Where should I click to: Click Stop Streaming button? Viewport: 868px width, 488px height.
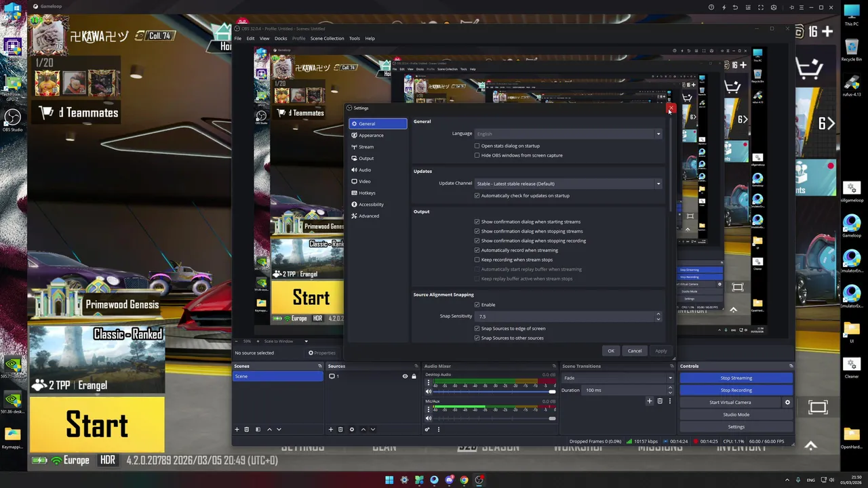(x=736, y=378)
